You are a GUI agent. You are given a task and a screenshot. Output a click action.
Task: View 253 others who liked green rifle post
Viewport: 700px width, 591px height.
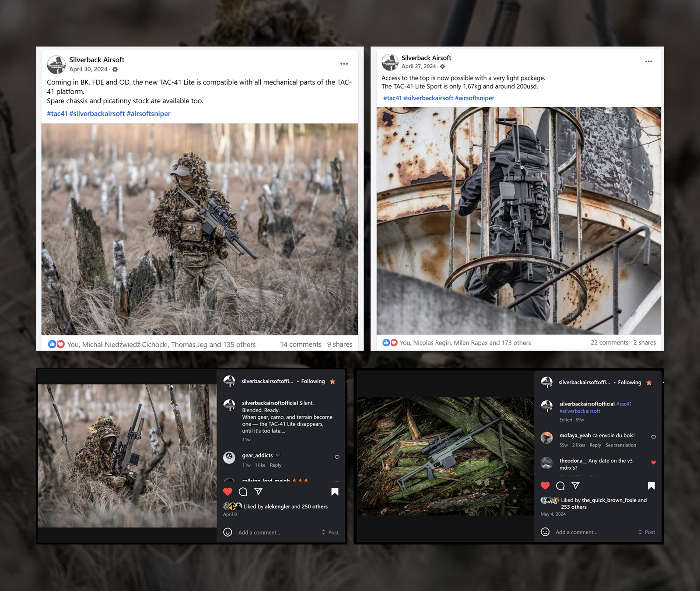(x=574, y=507)
